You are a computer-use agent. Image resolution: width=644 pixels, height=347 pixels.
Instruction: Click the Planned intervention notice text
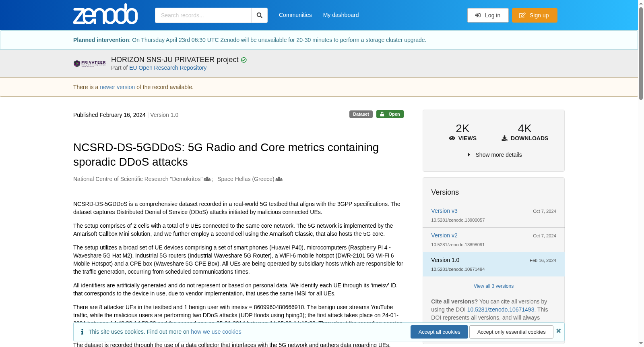[x=250, y=40]
